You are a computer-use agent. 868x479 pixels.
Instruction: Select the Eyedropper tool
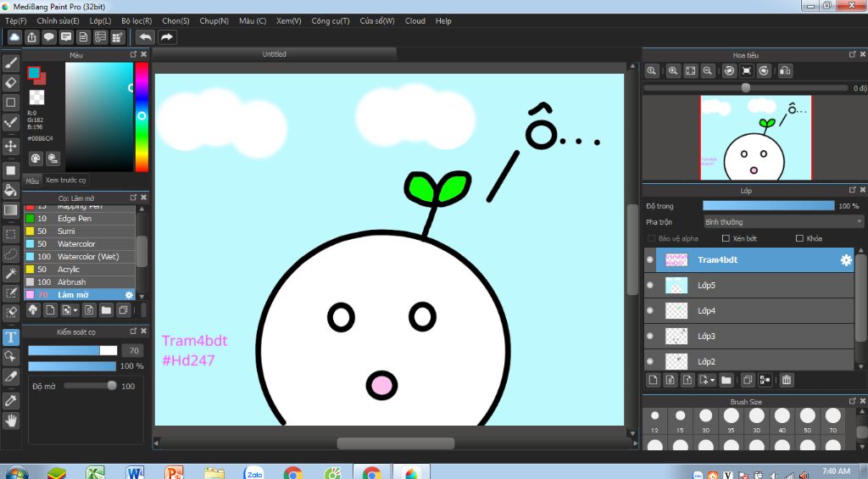coord(10,400)
